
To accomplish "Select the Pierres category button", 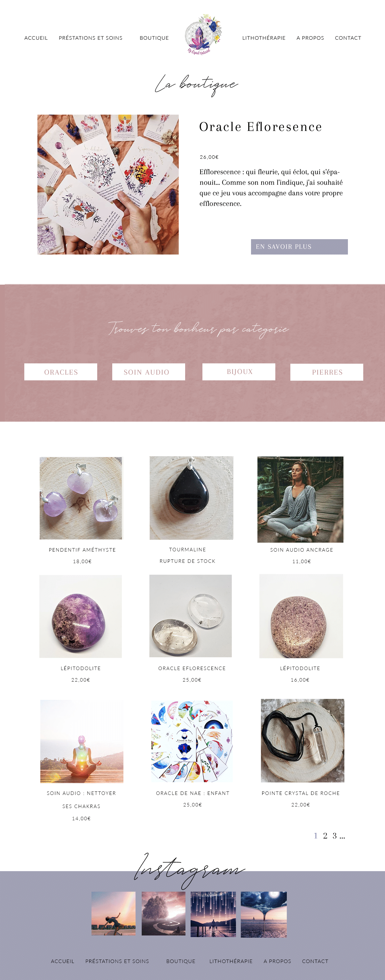I will (327, 372).
